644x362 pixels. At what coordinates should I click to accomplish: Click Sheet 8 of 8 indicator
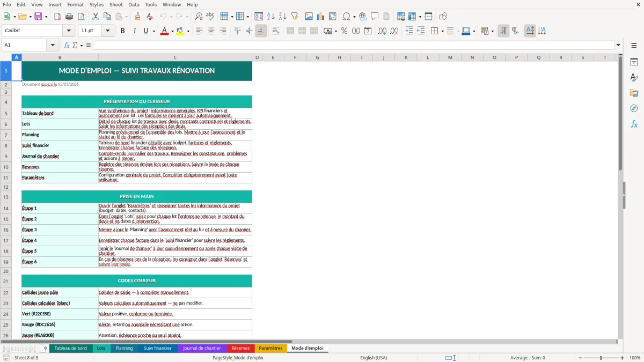click(x=26, y=358)
